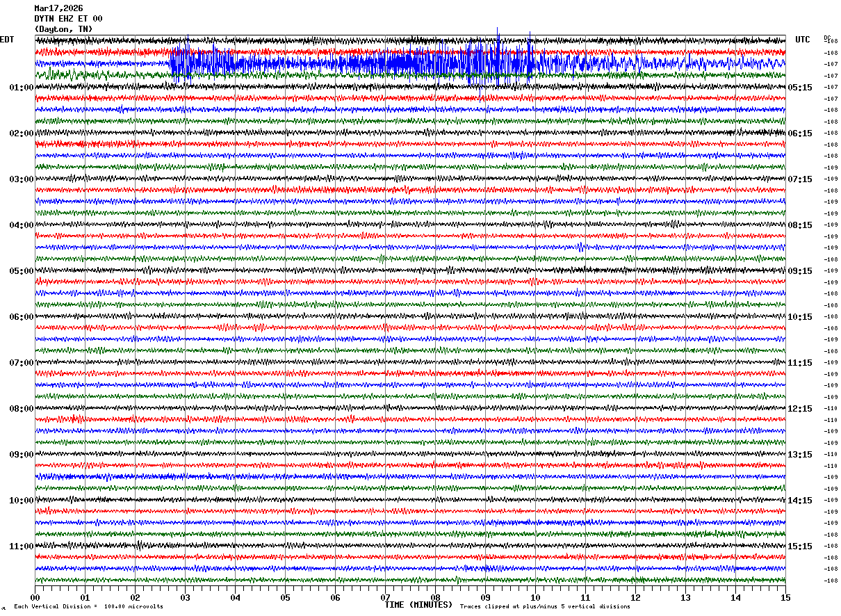Screen dimensions: 841x616
Task: Select the 11:00 EDT time label
Action: 22,546
